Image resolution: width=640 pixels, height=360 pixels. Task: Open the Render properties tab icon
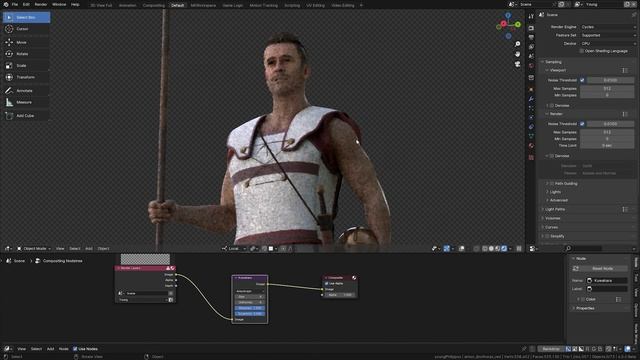[x=531, y=28]
